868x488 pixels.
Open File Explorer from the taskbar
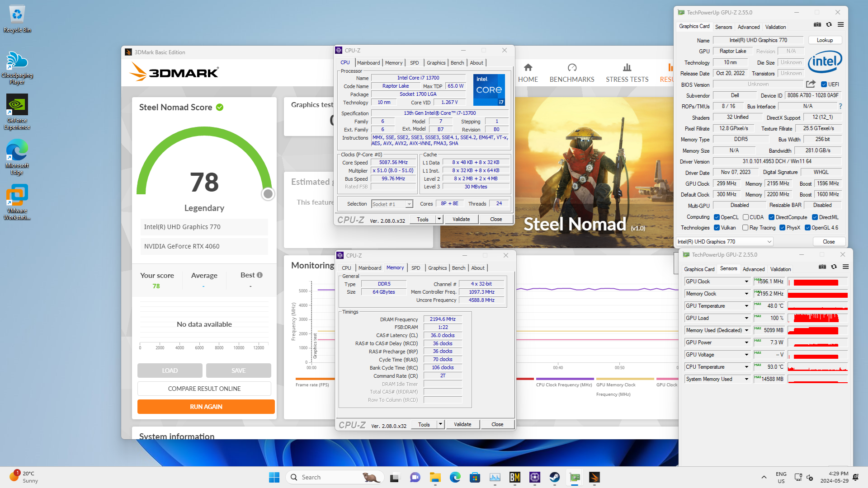click(x=435, y=477)
